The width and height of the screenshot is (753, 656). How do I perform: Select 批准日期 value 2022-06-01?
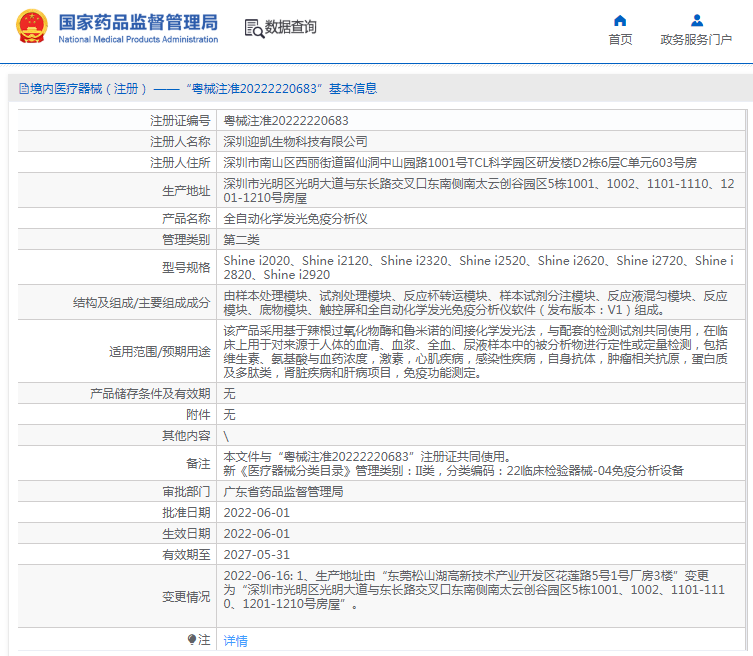pos(256,512)
